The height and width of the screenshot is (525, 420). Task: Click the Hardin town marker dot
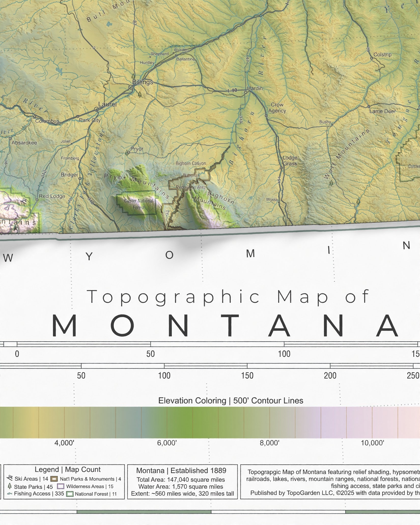click(x=246, y=92)
